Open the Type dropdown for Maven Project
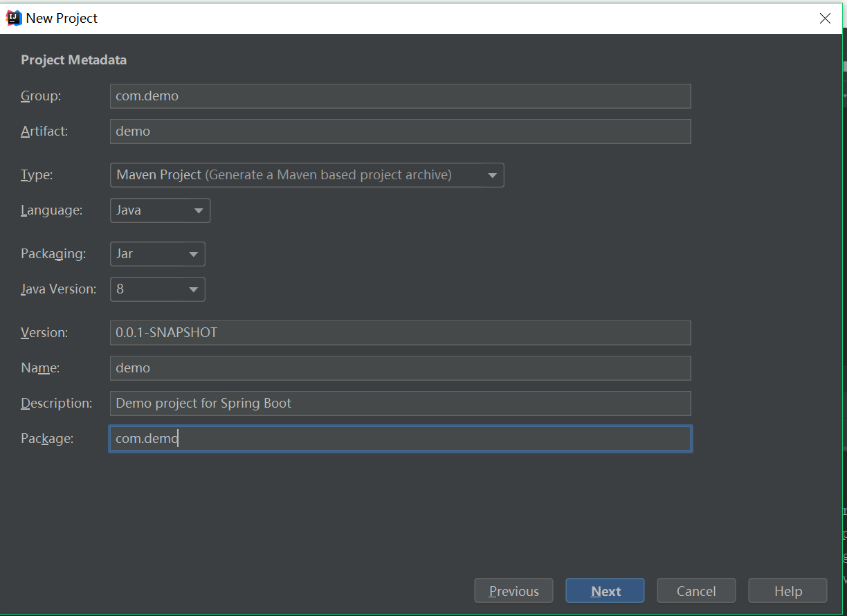Screen dimensions: 847x616 tap(307, 175)
